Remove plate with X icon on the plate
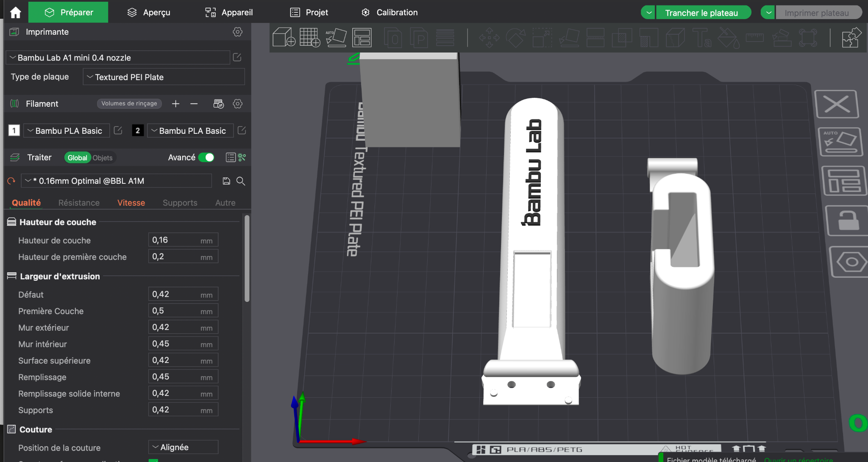 click(x=837, y=104)
